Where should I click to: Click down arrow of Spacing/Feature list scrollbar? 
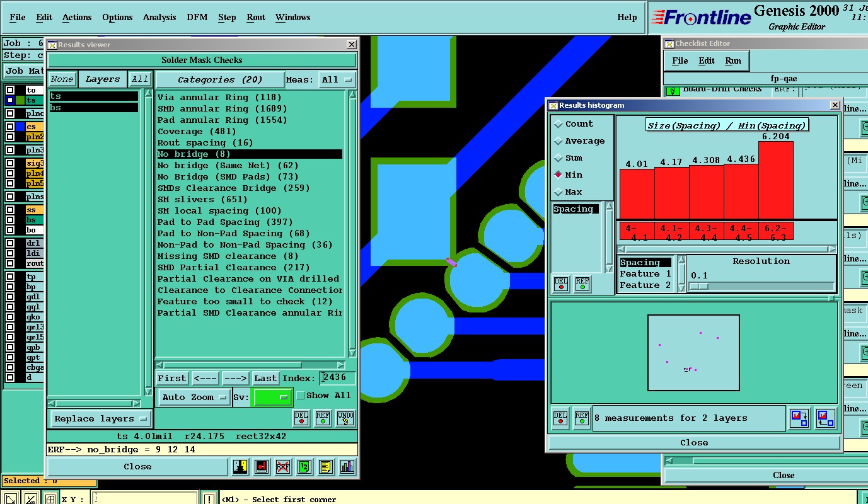(x=681, y=288)
